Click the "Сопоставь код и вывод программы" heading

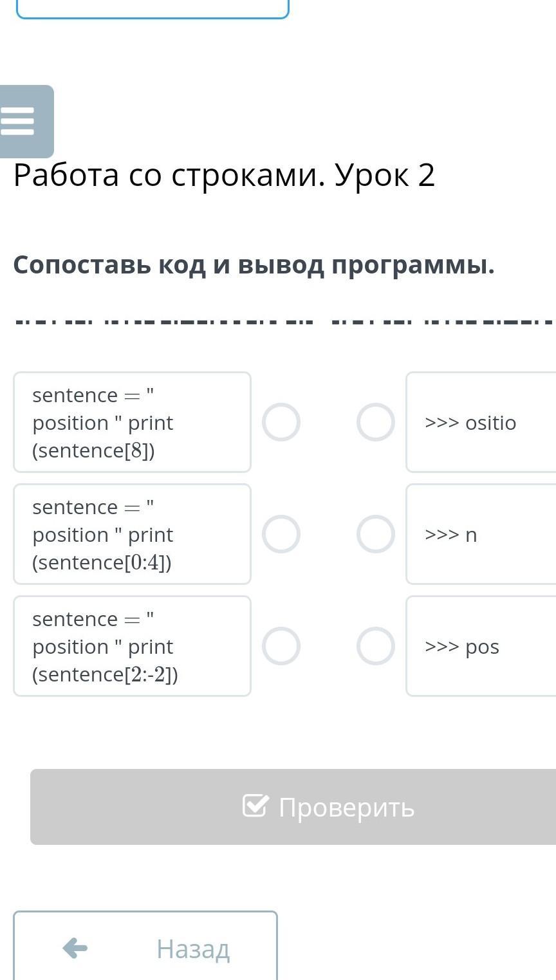pos(254,264)
